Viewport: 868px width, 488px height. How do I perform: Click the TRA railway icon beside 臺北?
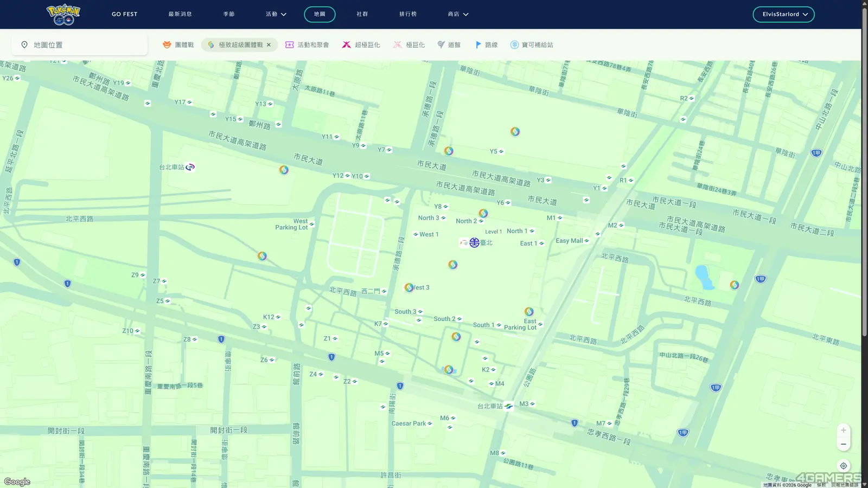coord(474,243)
